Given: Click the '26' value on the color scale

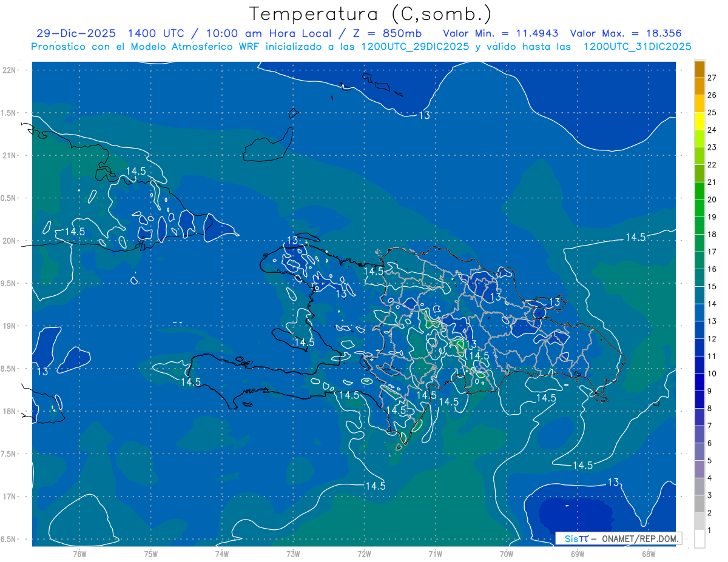Looking at the screenshot, I should pyautogui.click(x=712, y=95).
